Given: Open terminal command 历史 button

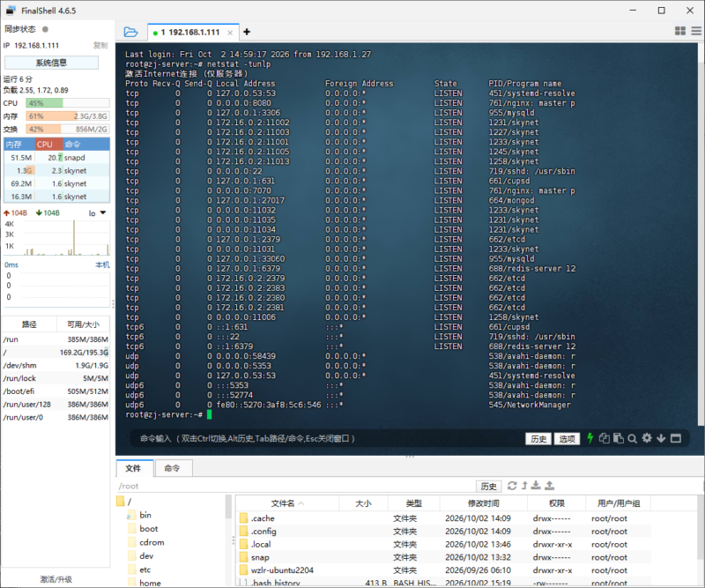Looking at the screenshot, I should [538, 439].
